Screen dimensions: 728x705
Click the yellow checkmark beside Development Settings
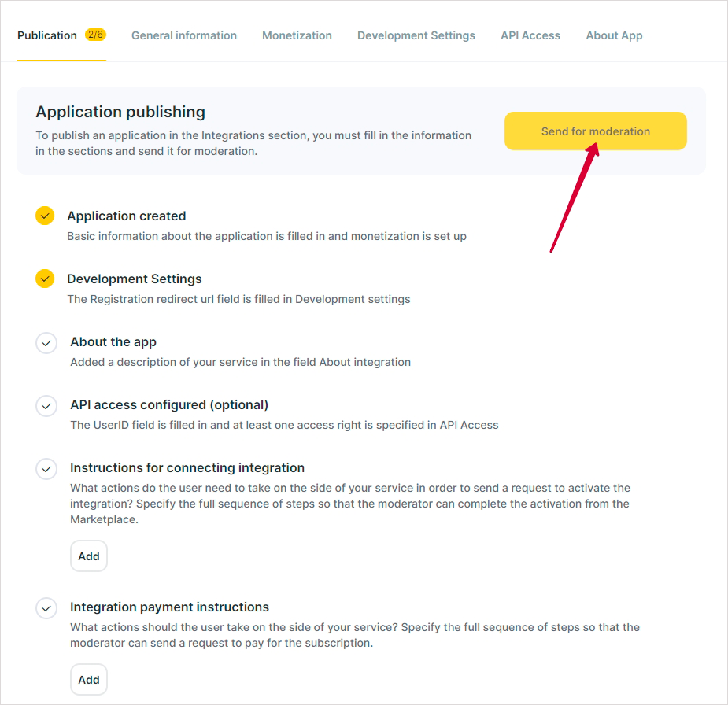(x=45, y=279)
